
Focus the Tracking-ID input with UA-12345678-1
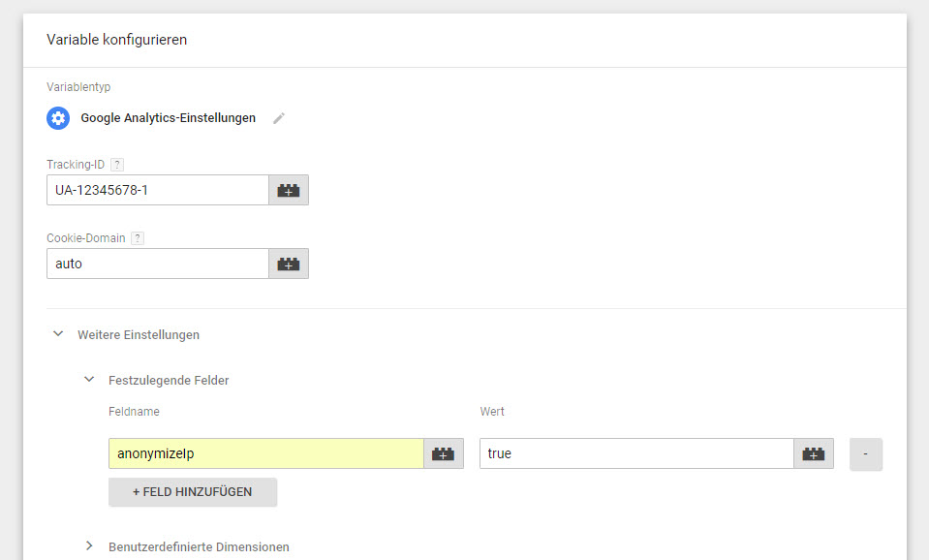pos(157,191)
